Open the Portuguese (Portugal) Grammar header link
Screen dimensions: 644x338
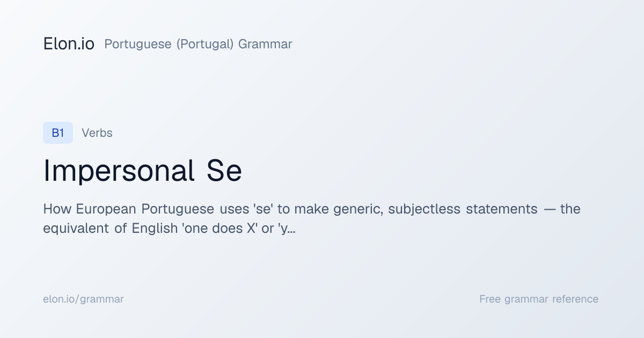tap(198, 44)
